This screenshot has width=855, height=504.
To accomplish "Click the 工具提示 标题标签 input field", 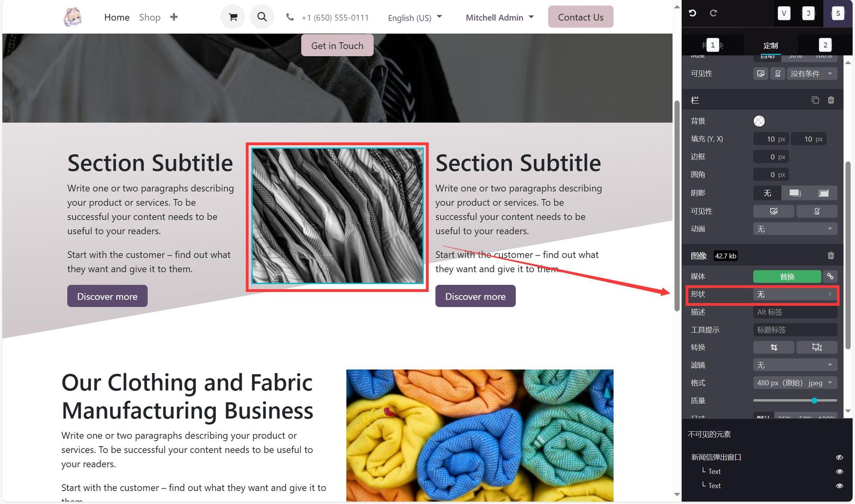I will click(x=795, y=330).
